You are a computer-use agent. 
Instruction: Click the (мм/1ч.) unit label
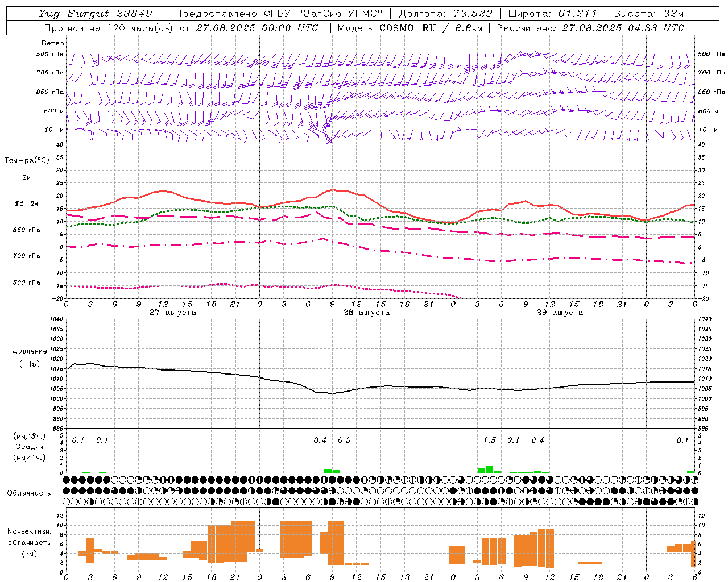[x=30, y=458]
